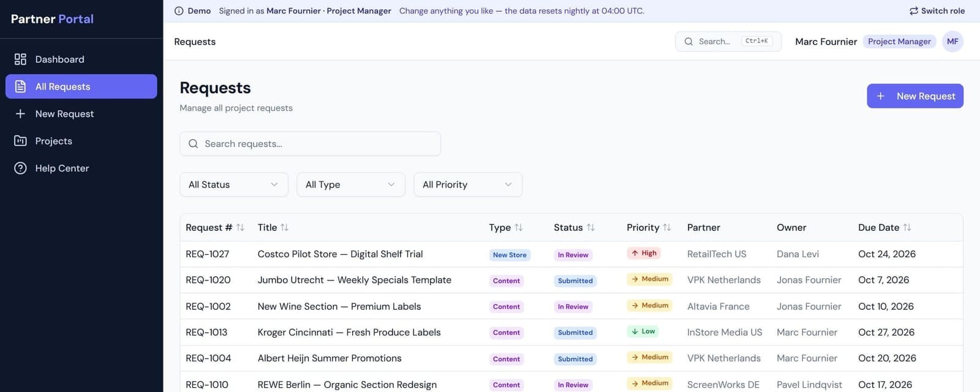Click the Dashboard grid icon in sidebar

coord(20,59)
